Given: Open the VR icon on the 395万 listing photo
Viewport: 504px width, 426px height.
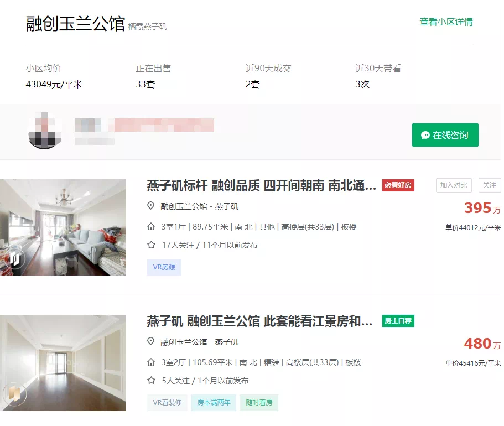Looking at the screenshot, I should click(14, 258).
